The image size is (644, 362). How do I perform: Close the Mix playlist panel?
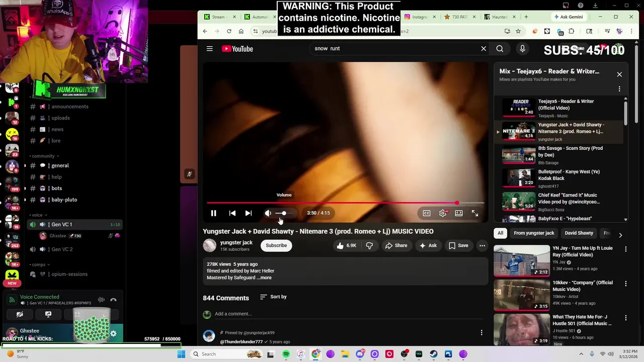[x=619, y=74]
